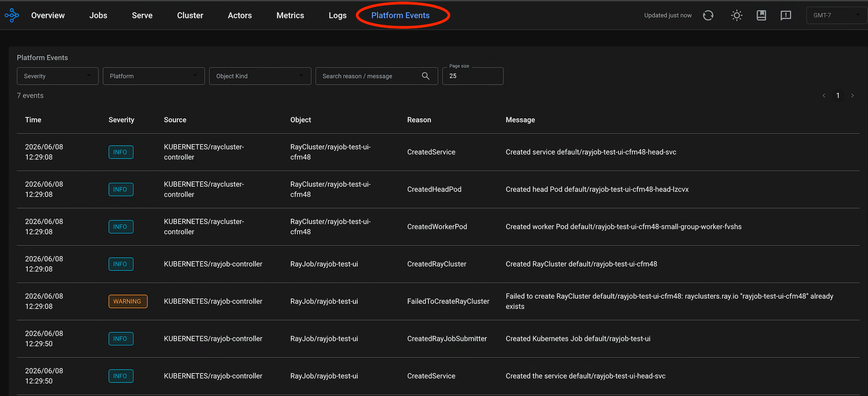Go to the next page arrow

click(x=852, y=95)
